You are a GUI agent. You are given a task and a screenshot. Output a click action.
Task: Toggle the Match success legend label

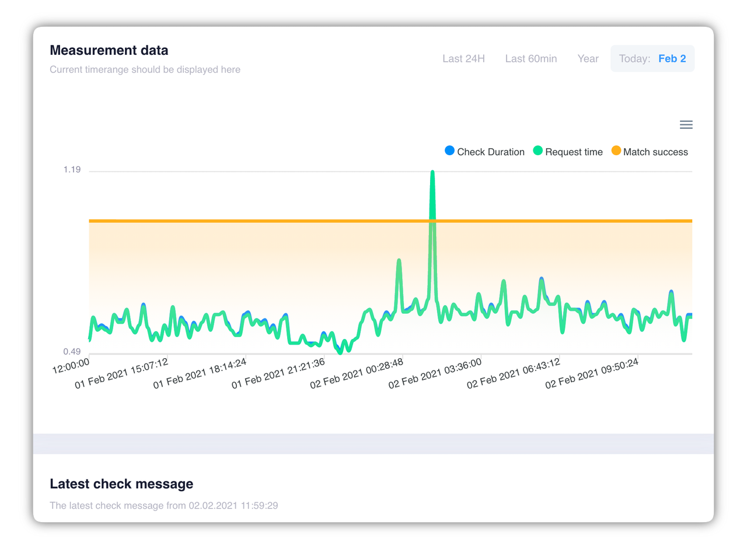point(655,152)
